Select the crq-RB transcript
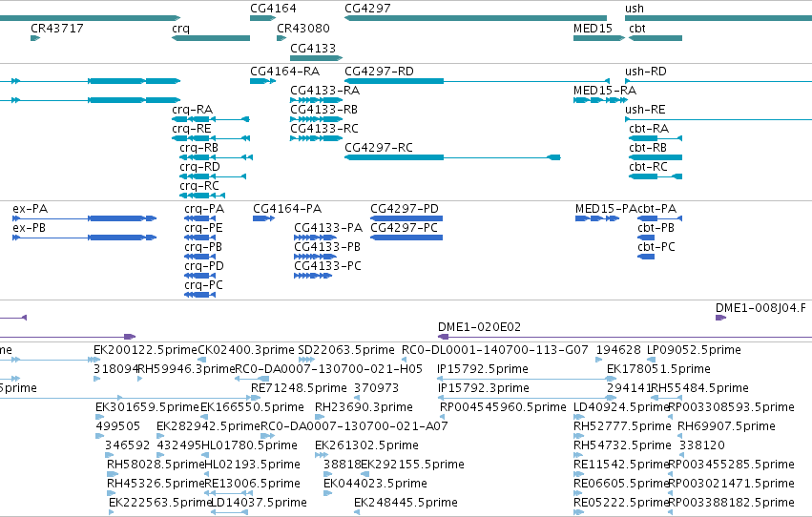 [x=216, y=157]
